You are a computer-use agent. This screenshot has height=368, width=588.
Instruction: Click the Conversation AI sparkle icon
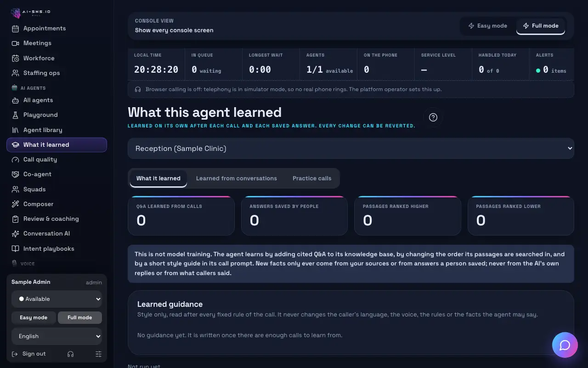pyautogui.click(x=15, y=234)
